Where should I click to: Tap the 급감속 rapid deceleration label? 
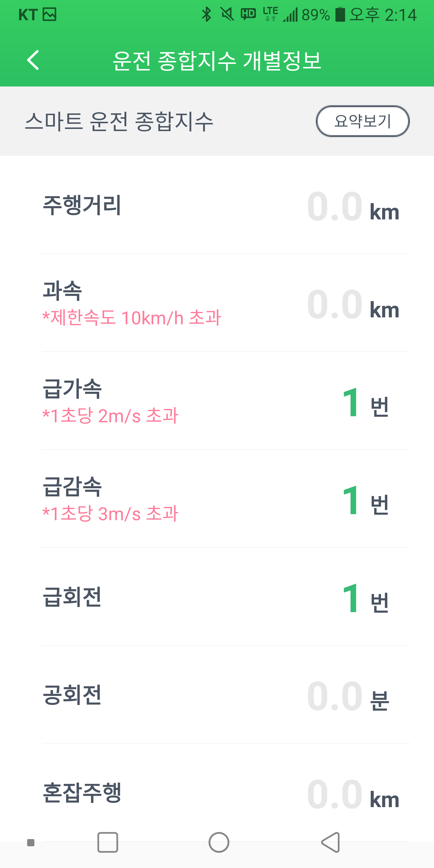(x=72, y=486)
